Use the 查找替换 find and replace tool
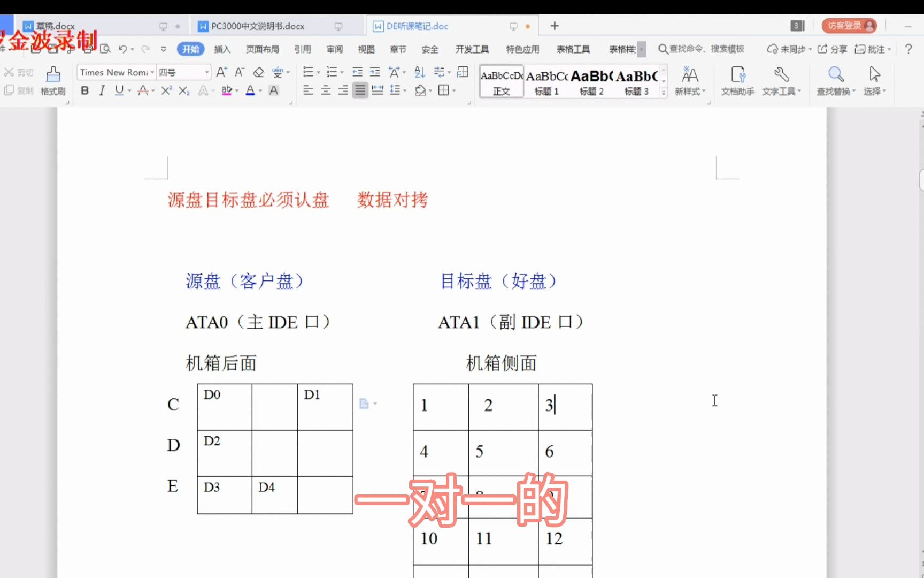The height and width of the screenshot is (578, 924). 835,80
